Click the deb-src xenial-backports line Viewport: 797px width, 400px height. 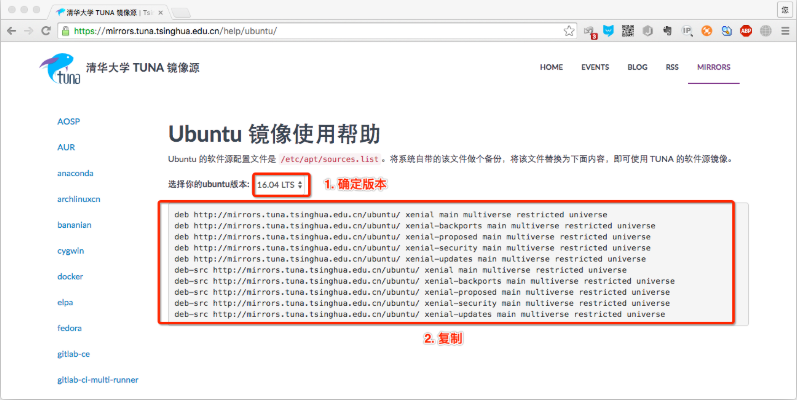click(424, 282)
